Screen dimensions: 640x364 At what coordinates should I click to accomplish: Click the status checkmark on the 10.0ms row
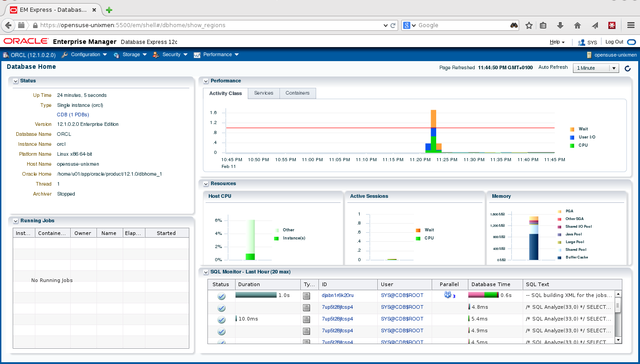tap(221, 320)
